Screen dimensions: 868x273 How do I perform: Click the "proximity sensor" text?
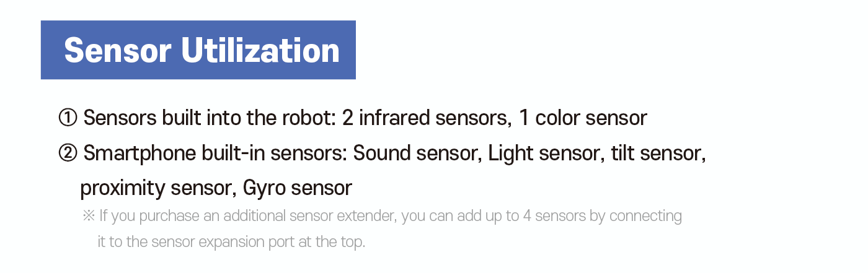point(154,188)
